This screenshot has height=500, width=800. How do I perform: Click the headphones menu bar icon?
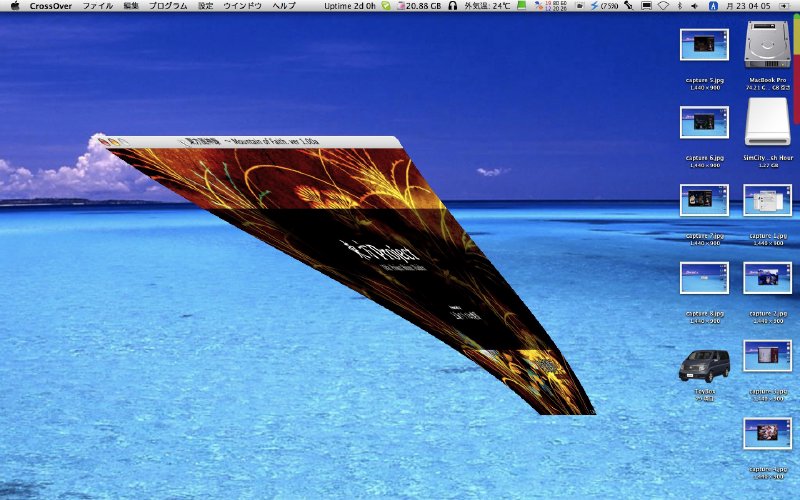coord(453,6)
